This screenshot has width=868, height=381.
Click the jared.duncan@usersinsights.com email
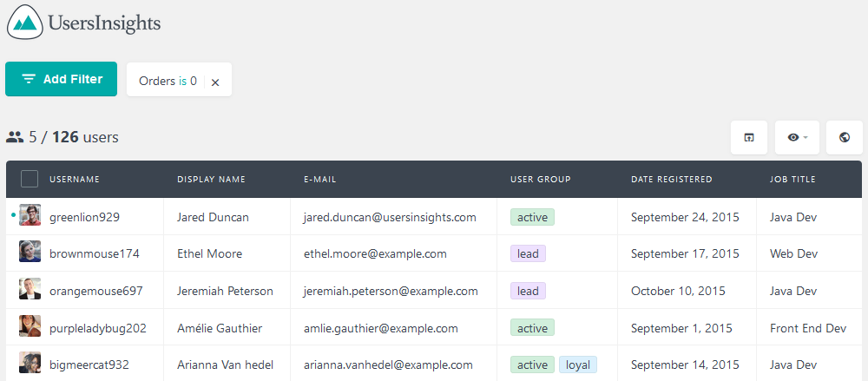click(390, 217)
